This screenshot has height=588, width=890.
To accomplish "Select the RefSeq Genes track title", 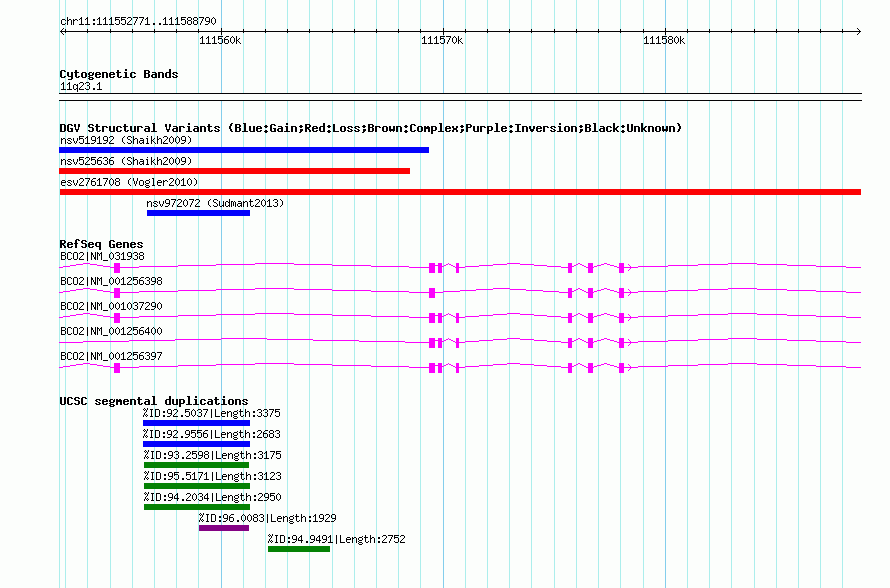I will point(102,244).
